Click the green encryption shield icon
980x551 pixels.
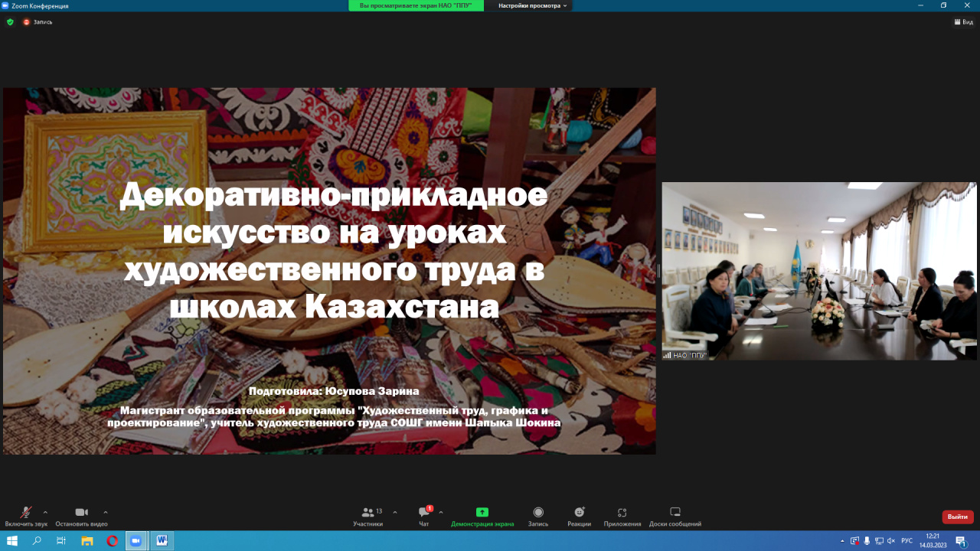tap(10, 22)
